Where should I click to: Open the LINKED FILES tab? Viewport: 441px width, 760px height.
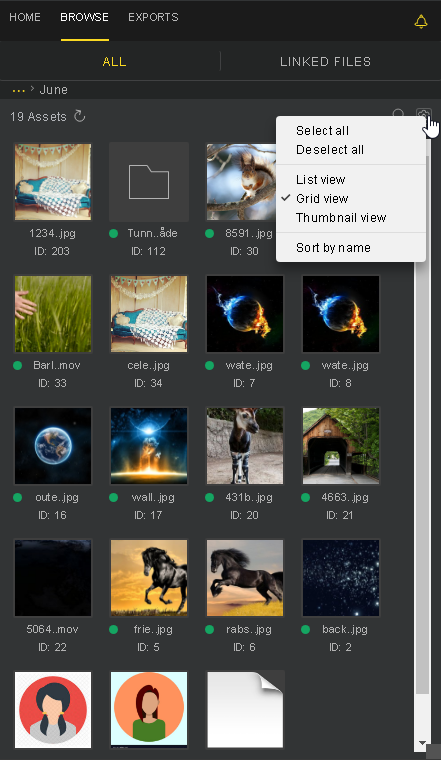click(326, 62)
